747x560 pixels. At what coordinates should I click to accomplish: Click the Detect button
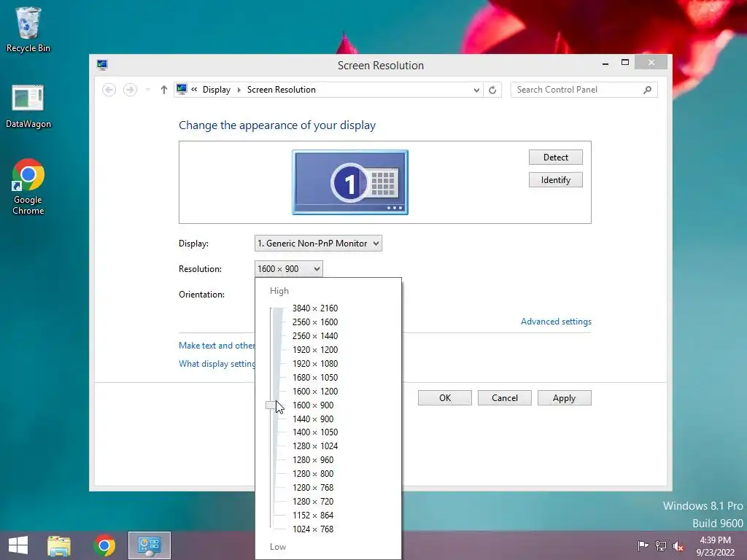click(x=555, y=157)
